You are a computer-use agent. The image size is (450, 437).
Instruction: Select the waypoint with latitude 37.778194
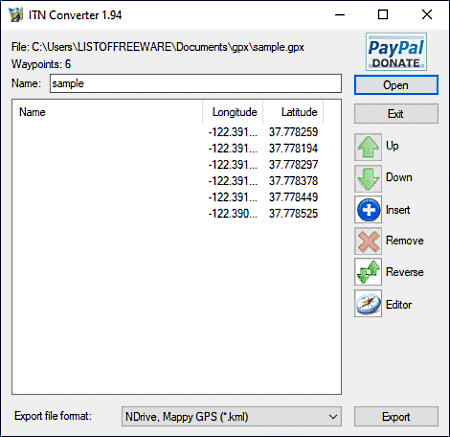tap(168, 148)
